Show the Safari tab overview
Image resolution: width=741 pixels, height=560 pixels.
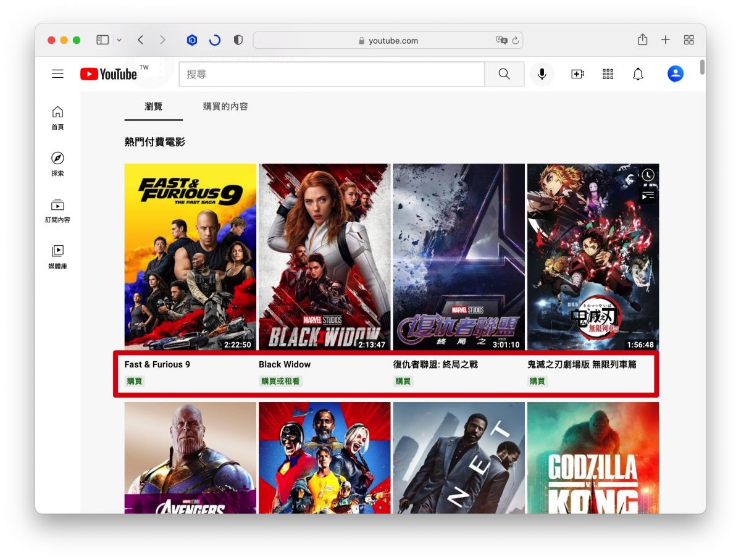tap(689, 40)
